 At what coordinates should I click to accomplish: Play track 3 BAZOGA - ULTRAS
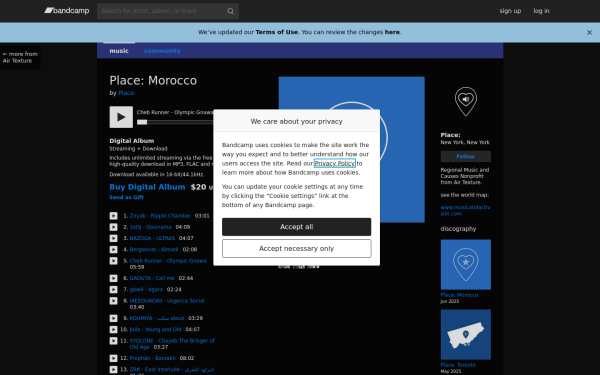[x=114, y=238]
